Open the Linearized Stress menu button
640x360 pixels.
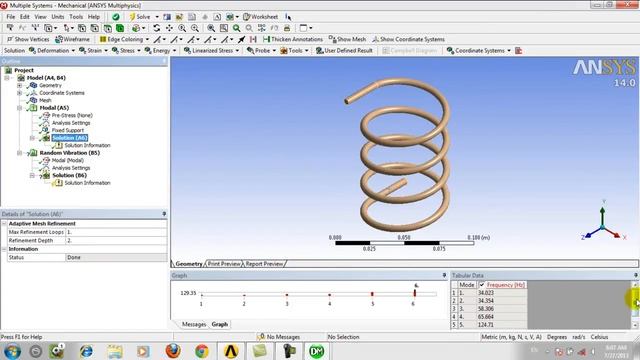(x=211, y=51)
